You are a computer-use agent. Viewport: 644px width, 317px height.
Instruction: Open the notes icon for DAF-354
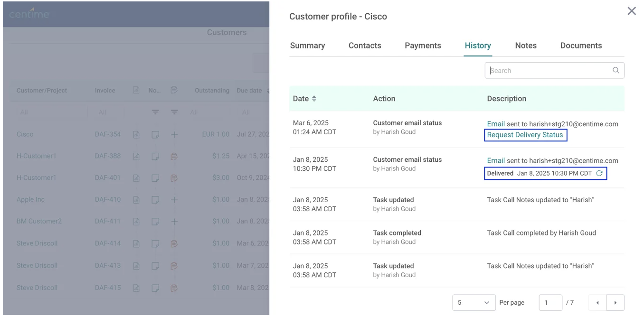155,134
